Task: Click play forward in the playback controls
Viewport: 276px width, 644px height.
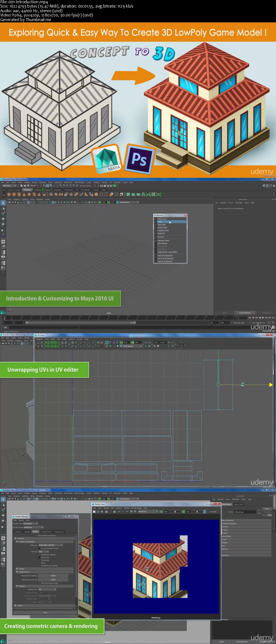Action: 263,318
